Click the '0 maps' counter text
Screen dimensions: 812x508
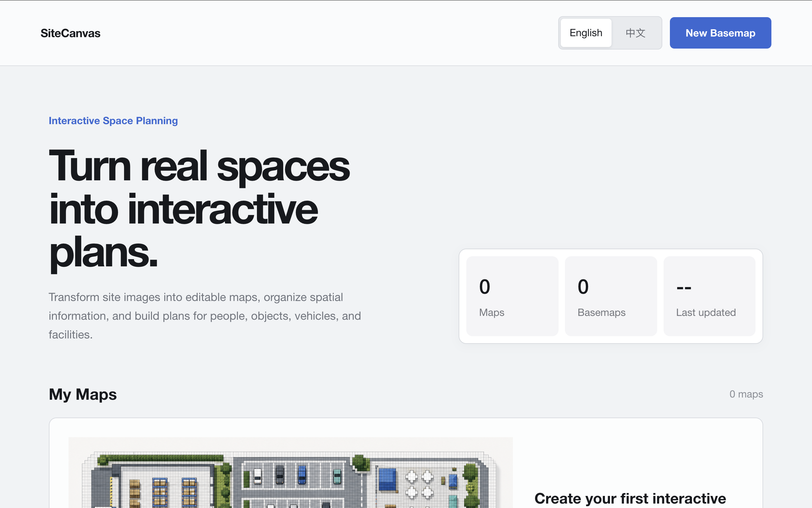[746, 394]
